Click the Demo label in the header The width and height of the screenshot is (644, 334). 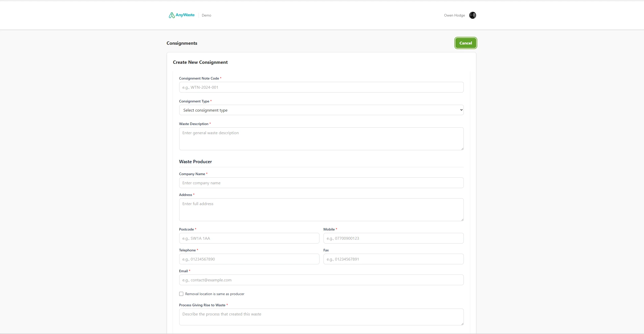point(206,15)
